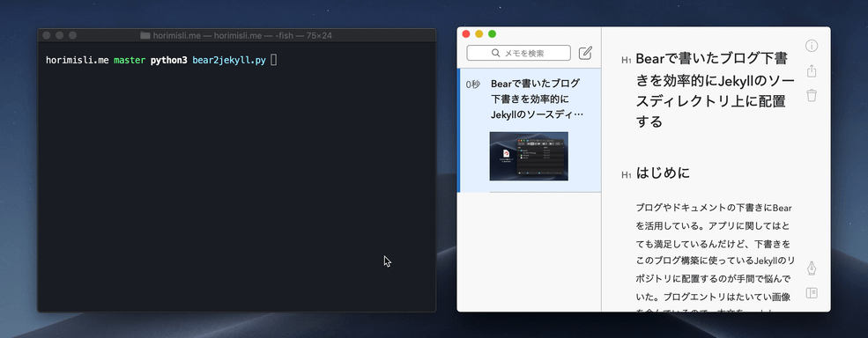
Task: Focus the メモを検索 search field
Action: (x=519, y=53)
